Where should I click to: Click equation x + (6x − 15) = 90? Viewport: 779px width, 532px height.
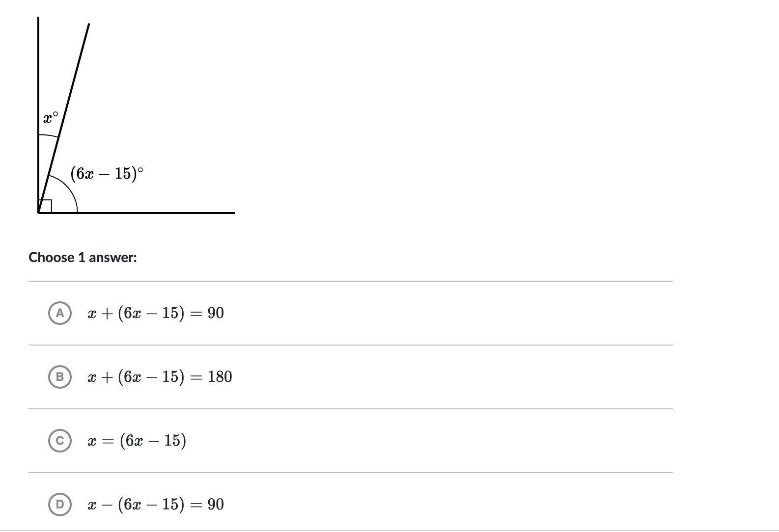(x=156, y=313)
